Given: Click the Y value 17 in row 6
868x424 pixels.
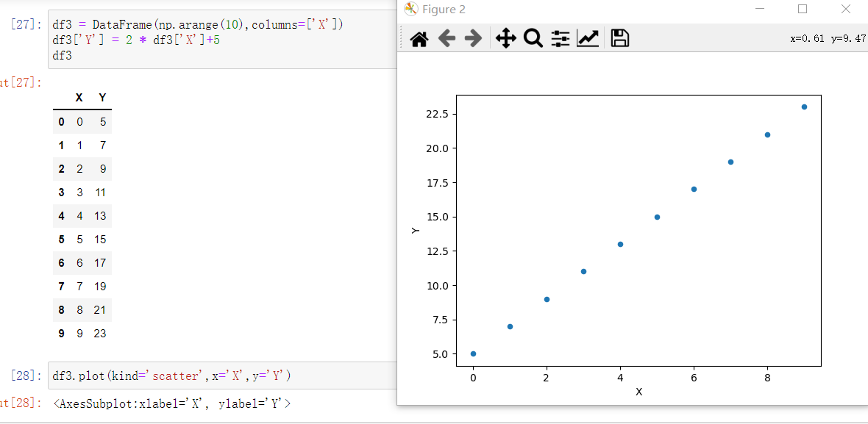Looking at the screenshot, I should (100, 262).
